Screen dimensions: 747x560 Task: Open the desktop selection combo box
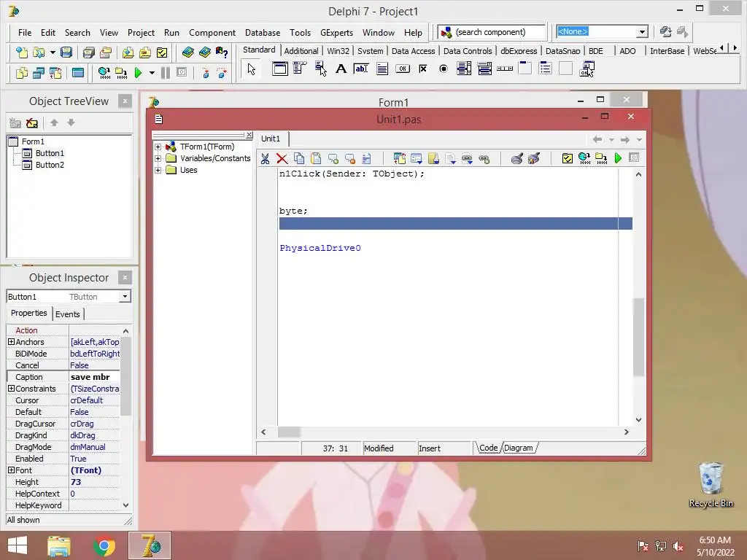click(x=642, y=32)
